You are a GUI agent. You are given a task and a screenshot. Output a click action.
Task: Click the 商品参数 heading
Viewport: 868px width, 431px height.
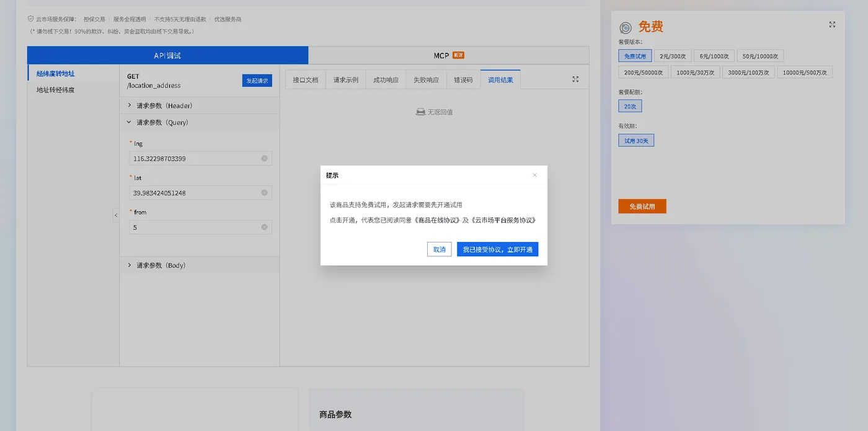[335, 414]
